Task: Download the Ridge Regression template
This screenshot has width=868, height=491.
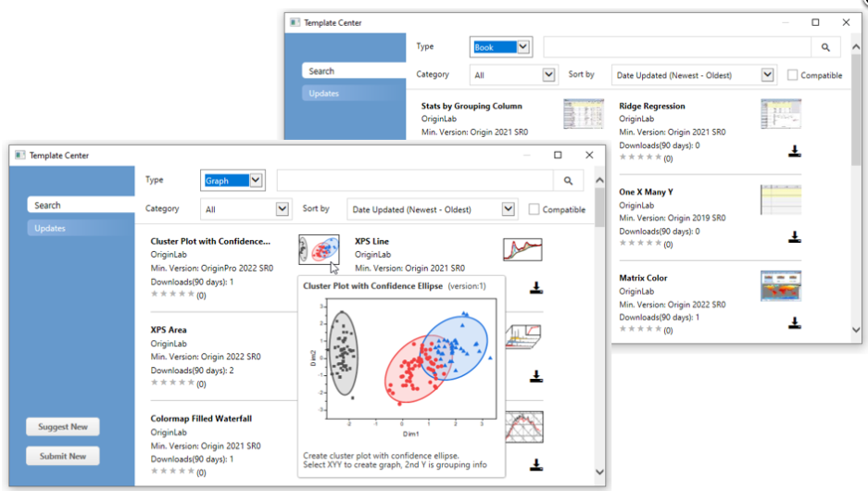Action: click(x=795, y=151)
